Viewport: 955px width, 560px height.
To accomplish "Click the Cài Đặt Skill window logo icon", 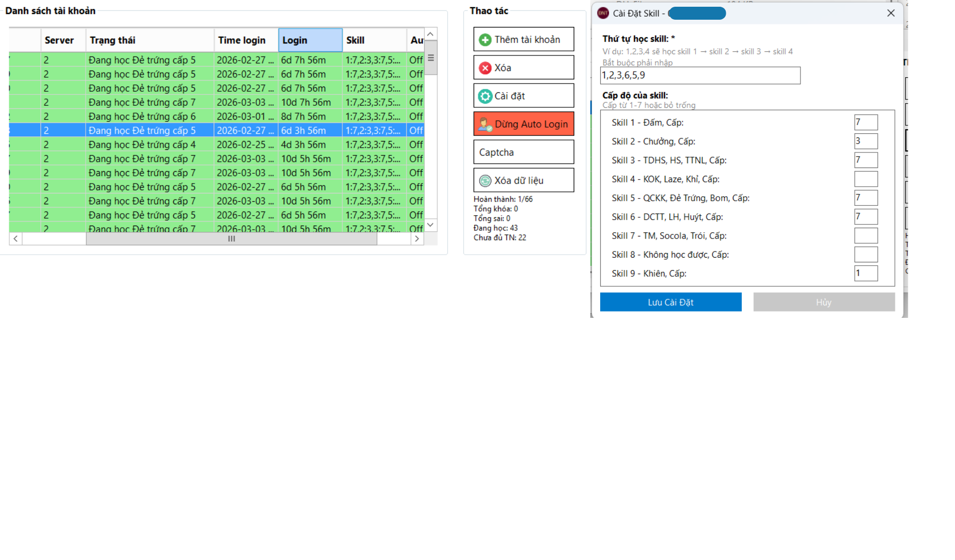I will (x=603, y=13).
